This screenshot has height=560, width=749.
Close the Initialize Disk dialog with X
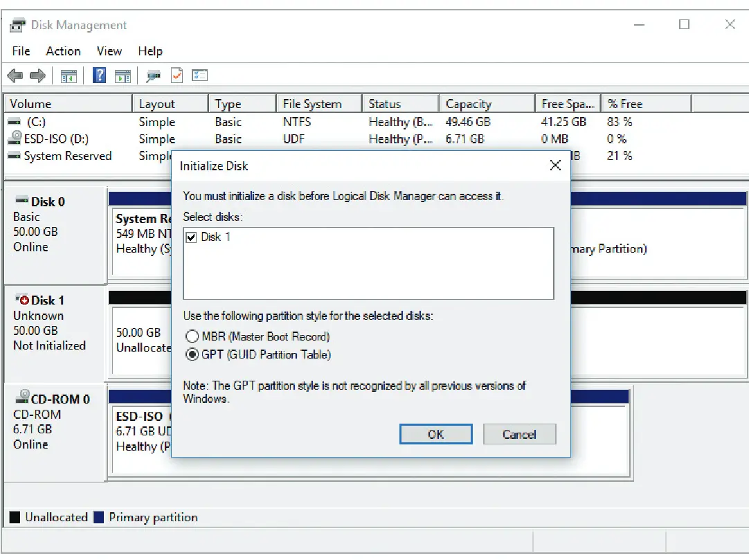pyautogui.click(x=554, y=166)
